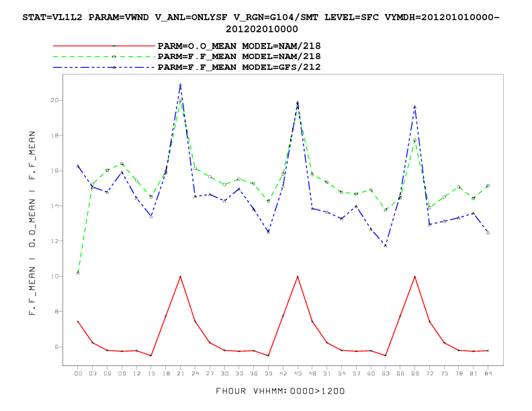532x411 pixels.
Task: Click the red line peak at hour 69
Action: point(414,277)
